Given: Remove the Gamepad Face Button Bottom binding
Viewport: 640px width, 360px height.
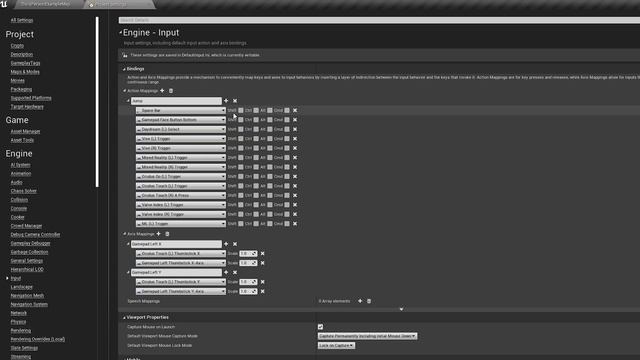Looking at the screenshot, I should tap(295, 120).
